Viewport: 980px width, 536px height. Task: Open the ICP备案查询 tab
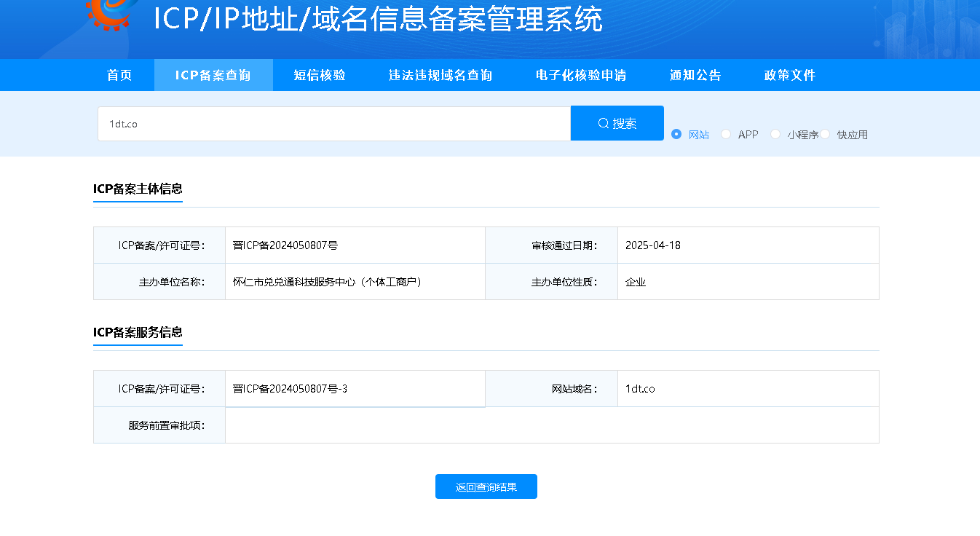(213, 75)
